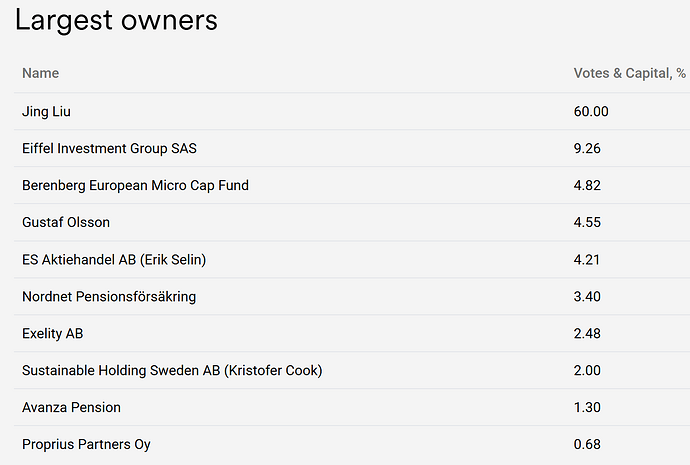Select Eiffel Investment Group SAS row name
Screen dimensions: 690x465
pyautogui.click(x=109, y=148)
